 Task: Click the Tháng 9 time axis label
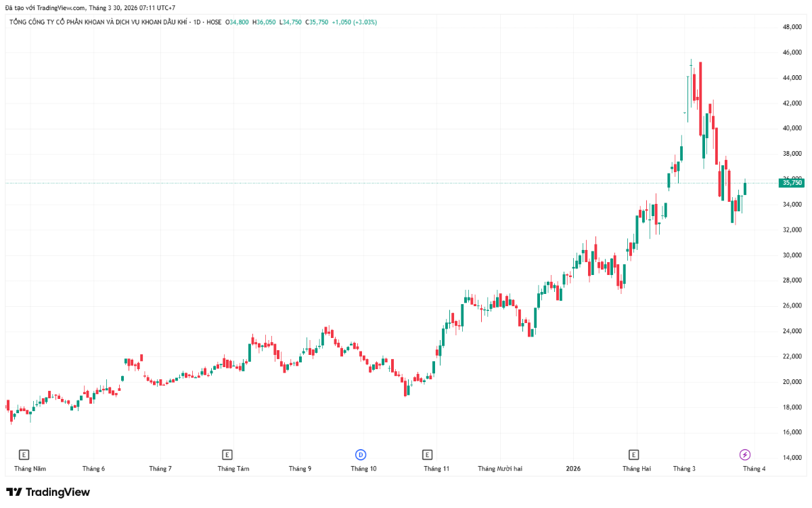pos(300,469)
